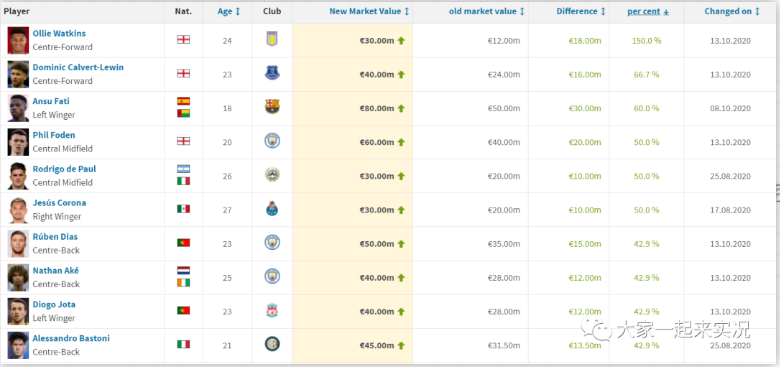Viewport: 780px width, 367px height.
Task: Open the Inter Milan club crest
Action: (272, 344)
